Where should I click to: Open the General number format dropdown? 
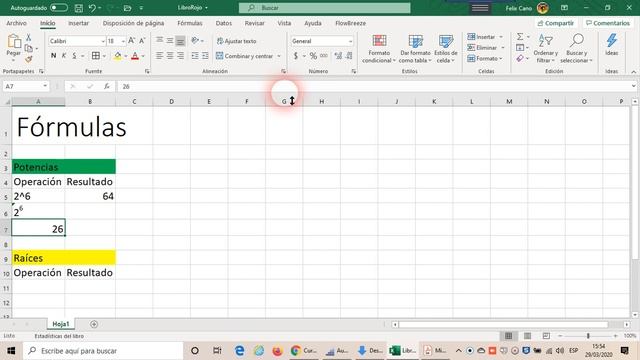coord(350,41)
